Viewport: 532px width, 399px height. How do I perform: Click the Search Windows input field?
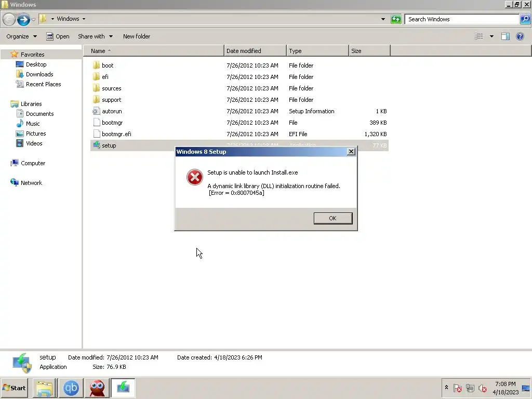[462, 19]
